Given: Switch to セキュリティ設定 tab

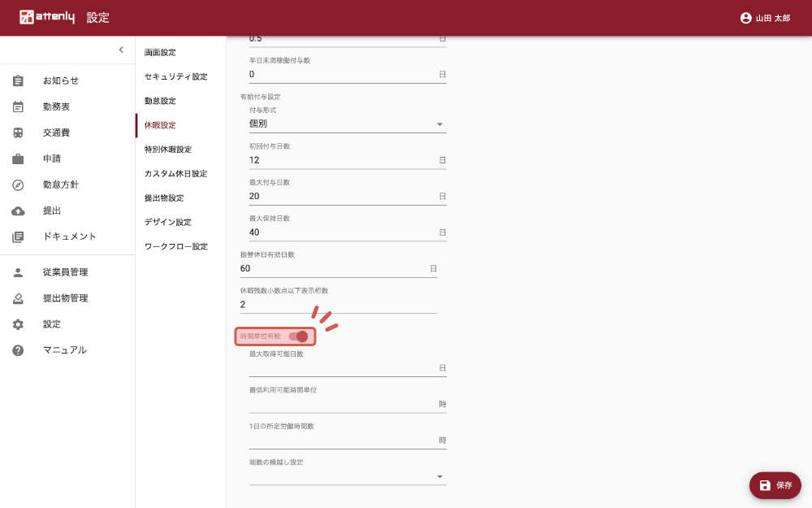Looking at the screenshot, I should point(175,76).
